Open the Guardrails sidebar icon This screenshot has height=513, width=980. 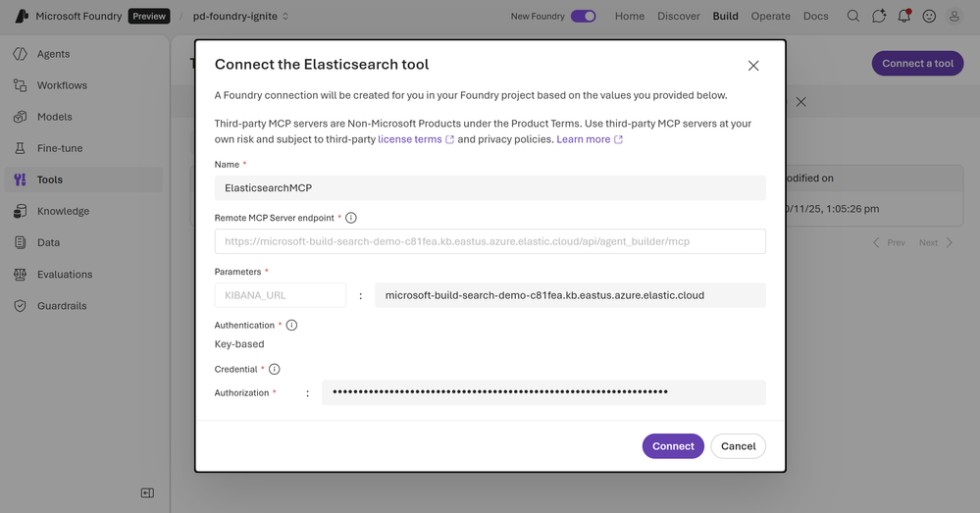coord(20,306)
